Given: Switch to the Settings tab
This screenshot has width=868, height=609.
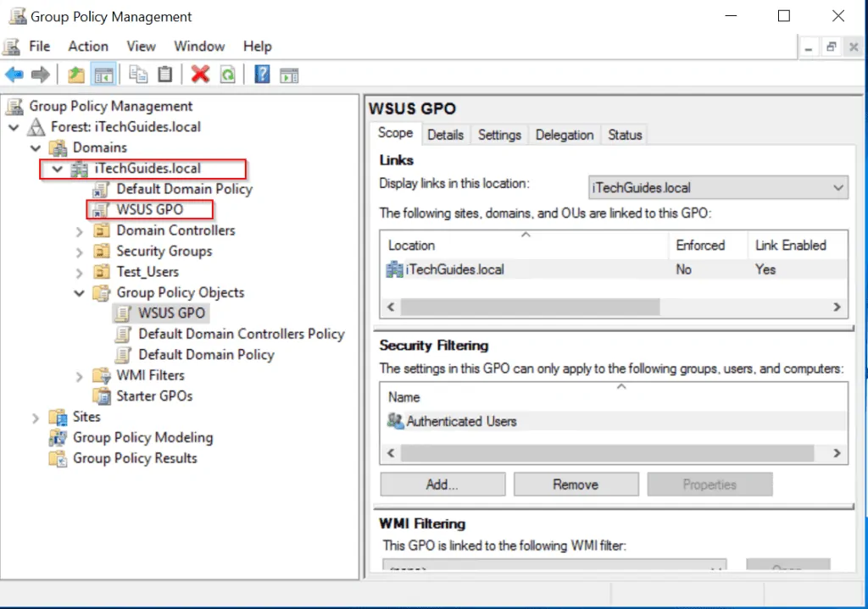Looking at the screenshot, I should coord(499,134).
